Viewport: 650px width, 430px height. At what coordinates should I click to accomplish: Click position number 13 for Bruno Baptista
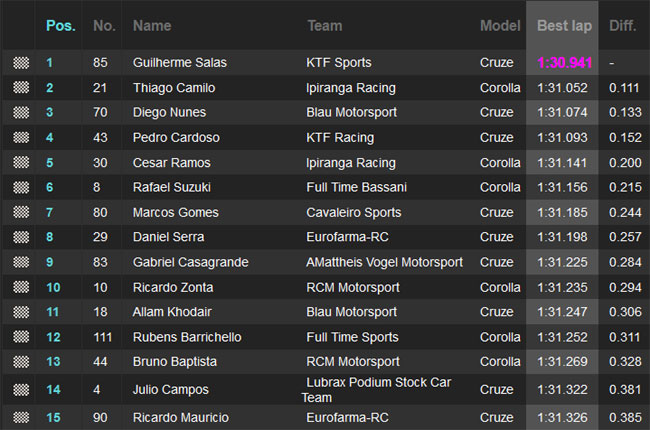tap(53, 362)
